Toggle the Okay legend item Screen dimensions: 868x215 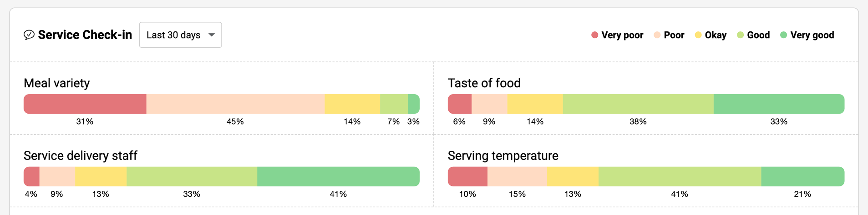711,35
